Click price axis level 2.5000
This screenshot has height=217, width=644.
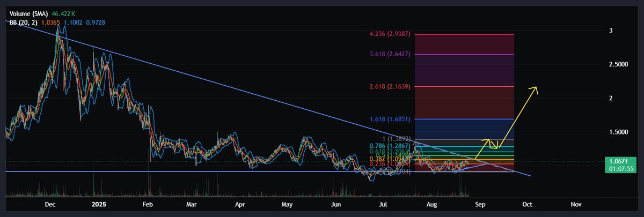(x=618, y=64)
